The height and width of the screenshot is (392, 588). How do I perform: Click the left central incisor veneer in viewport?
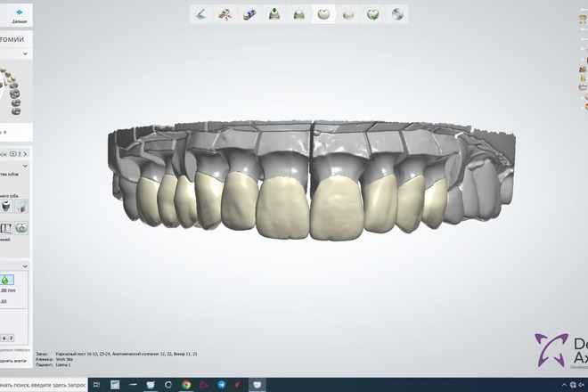click(x=337, y=208)
